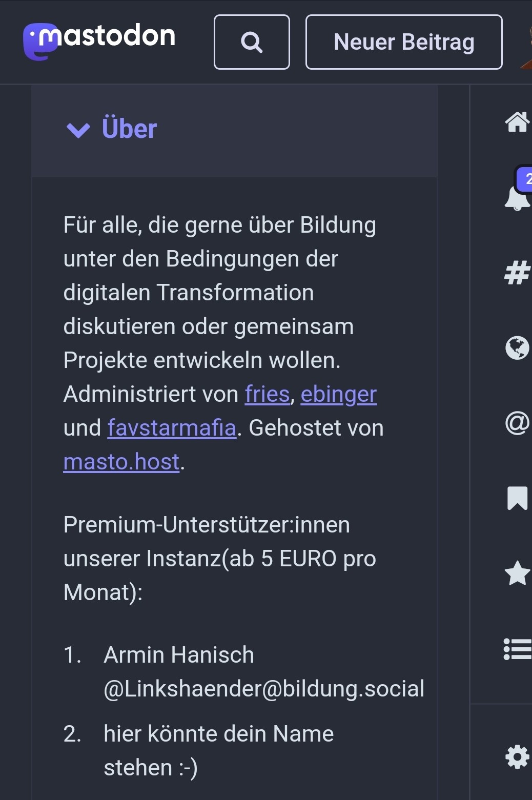Collapse the Über section chevron
Viewport: 532px width, 800px height.
tap(78, 130)
